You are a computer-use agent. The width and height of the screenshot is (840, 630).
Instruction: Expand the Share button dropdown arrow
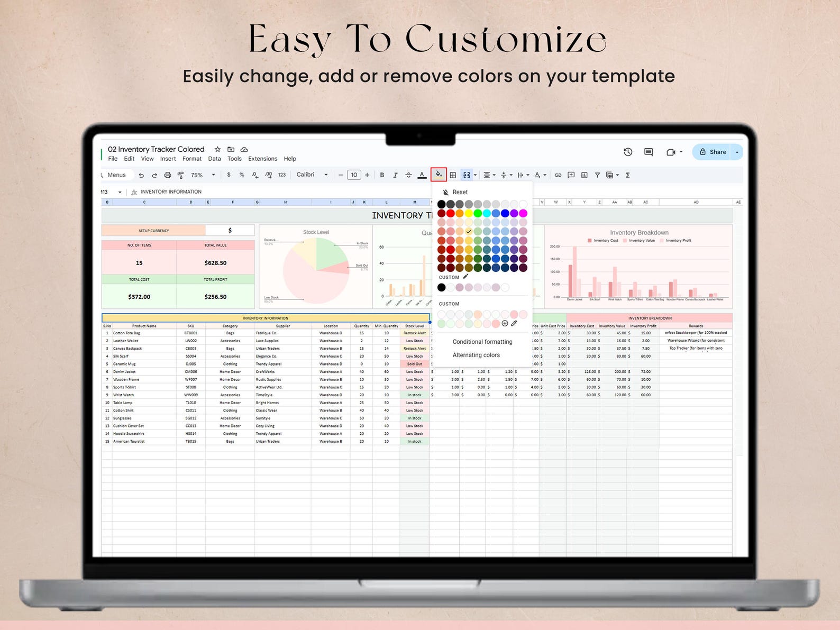click(x=737, y=152)
